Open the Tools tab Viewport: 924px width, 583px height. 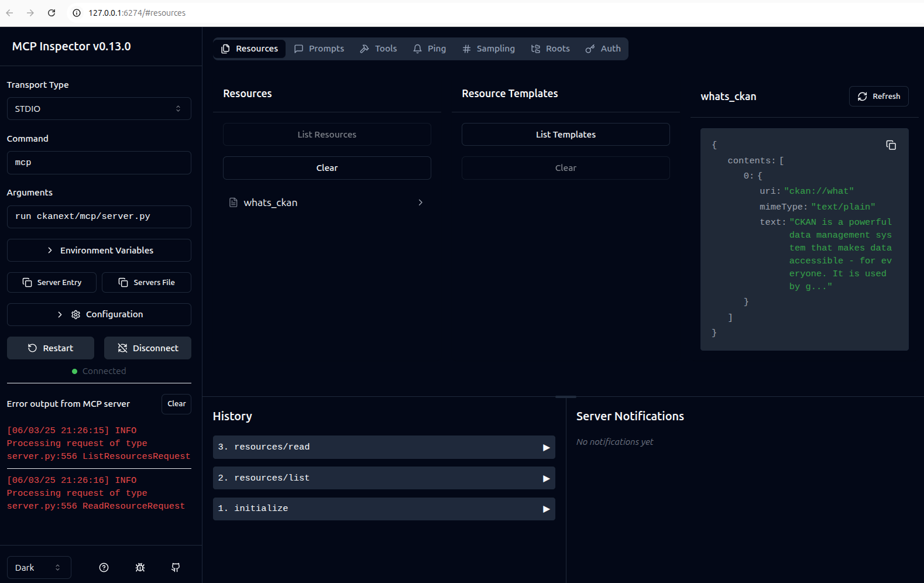pyautogui.click(x=379, y=49)
